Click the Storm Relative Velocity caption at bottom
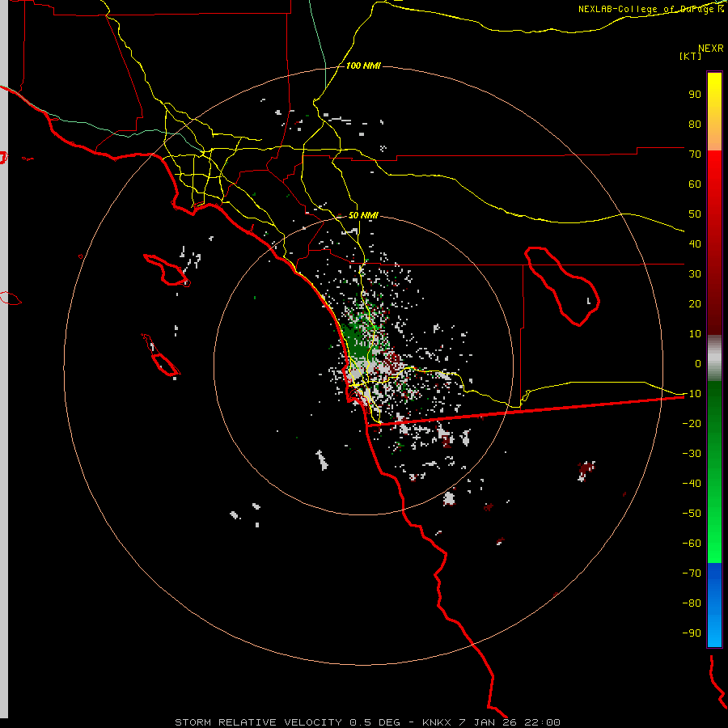This screenshot has height=728, width=728. click(367, 722)
